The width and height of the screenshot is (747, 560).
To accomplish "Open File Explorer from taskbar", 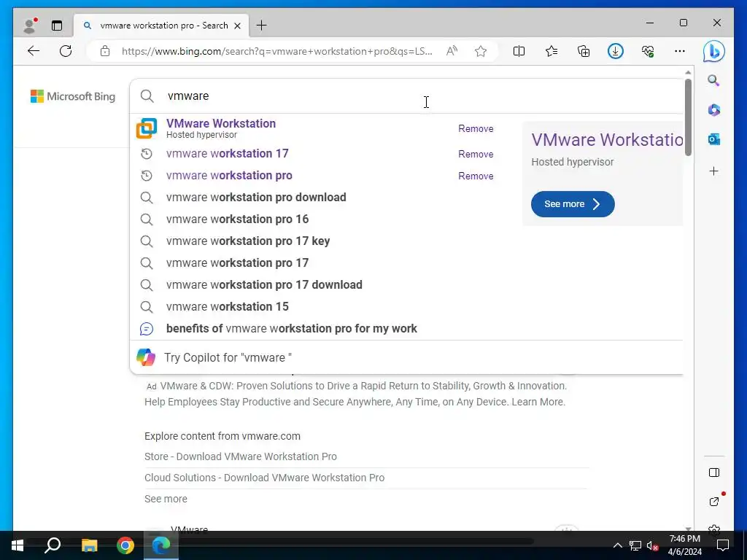I will point(89,545).
